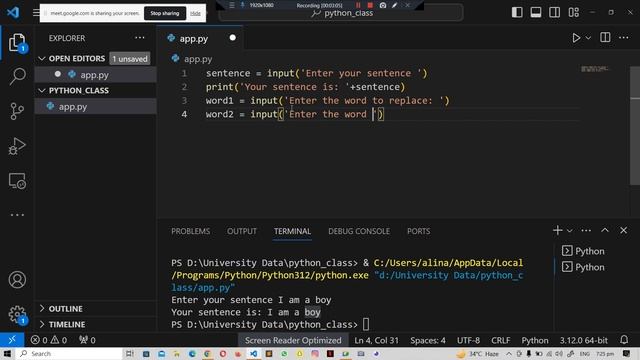Open the Manage settings gear

click(17, 314)
